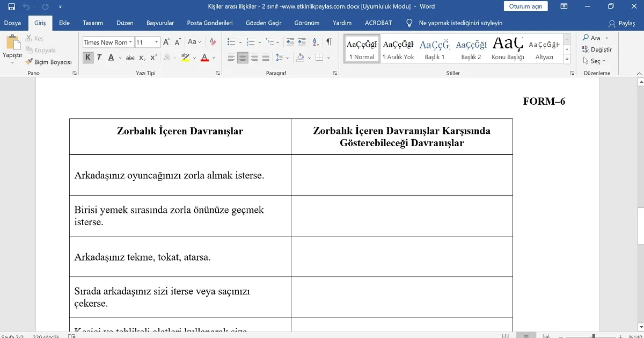This screenshot has height=338, width=644.
Task: Toggle underline with the underlined A button
Action: click(111, 57)
